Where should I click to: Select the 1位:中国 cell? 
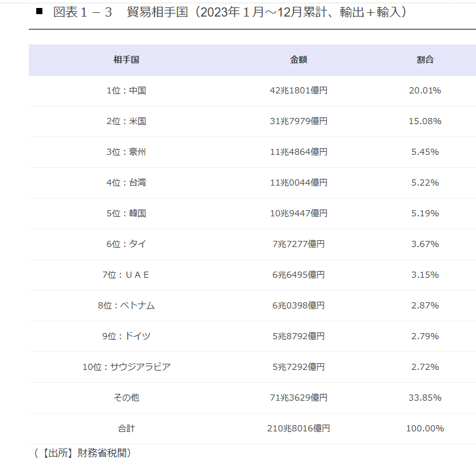click(127, 90)
